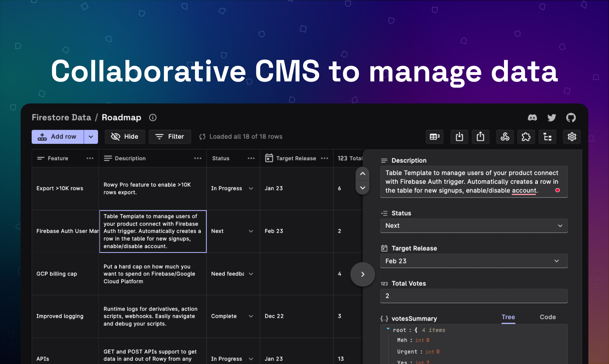Open Status dropdown for Improved logging

251,316
